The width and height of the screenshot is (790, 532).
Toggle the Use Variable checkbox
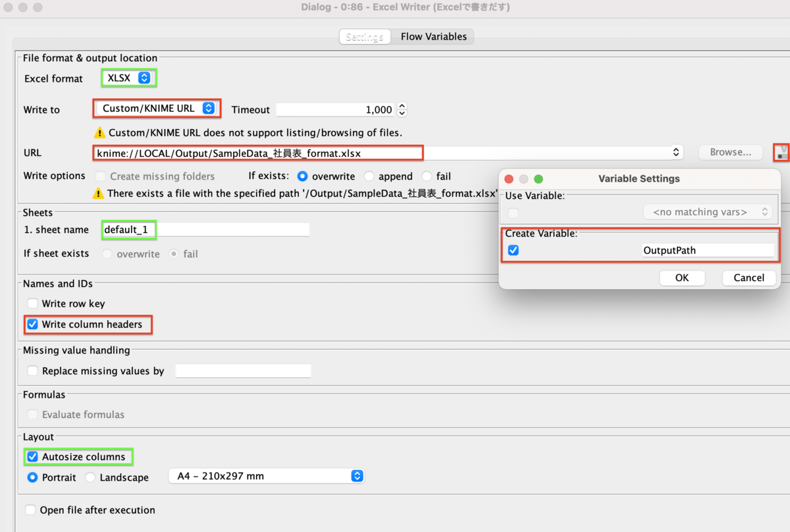pos(513,213)
